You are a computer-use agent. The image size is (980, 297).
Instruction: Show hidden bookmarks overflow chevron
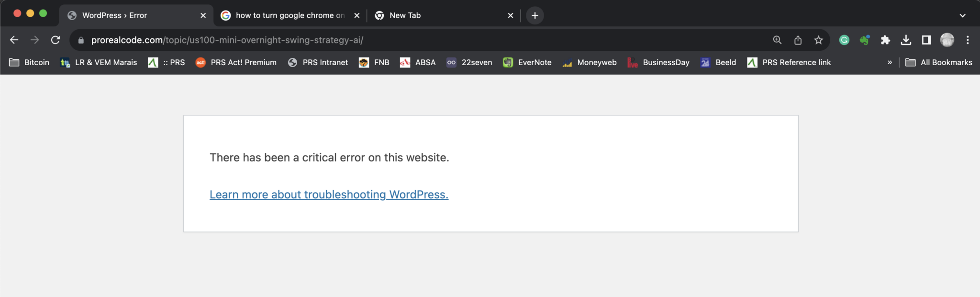click(x=890, y=62)
